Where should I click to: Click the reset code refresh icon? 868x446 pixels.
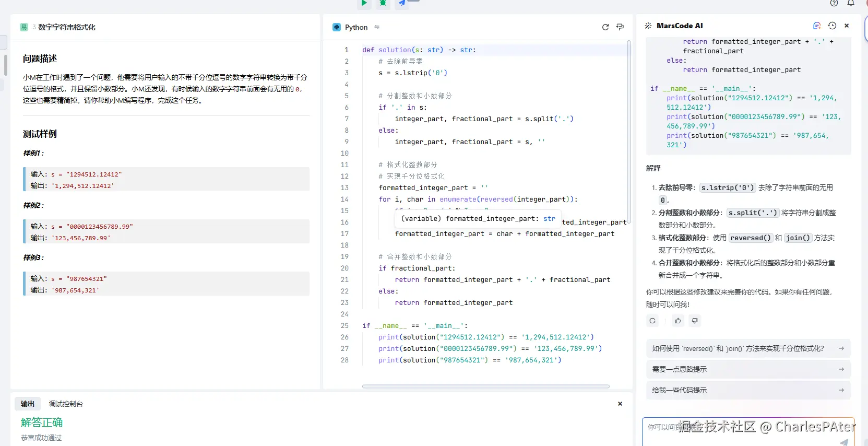[x=605, y=27]
